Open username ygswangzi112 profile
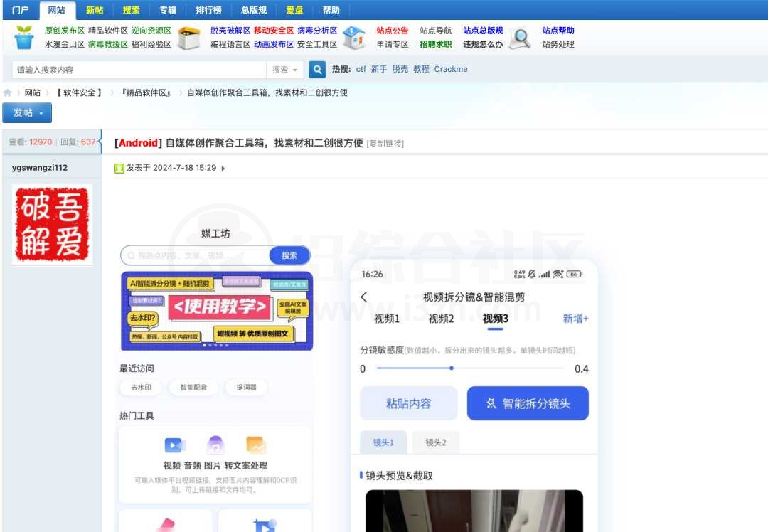The image size is (768, 532). pos(40,168)
